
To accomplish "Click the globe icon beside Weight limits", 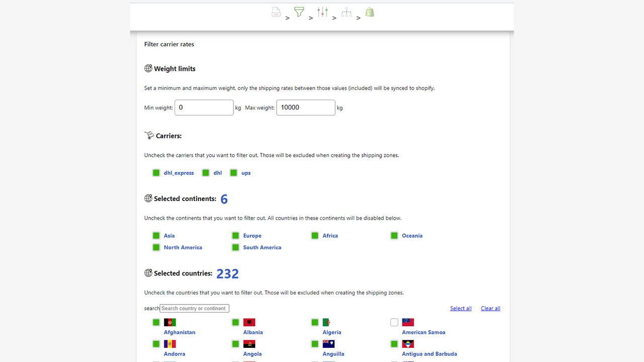I will point(148,68).
